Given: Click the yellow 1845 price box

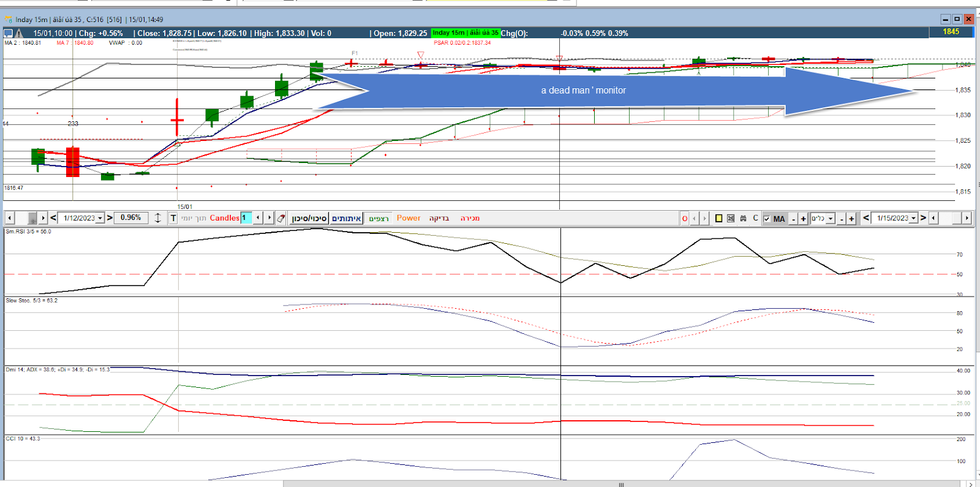Looking at the screenshot, I should point(951,32).
